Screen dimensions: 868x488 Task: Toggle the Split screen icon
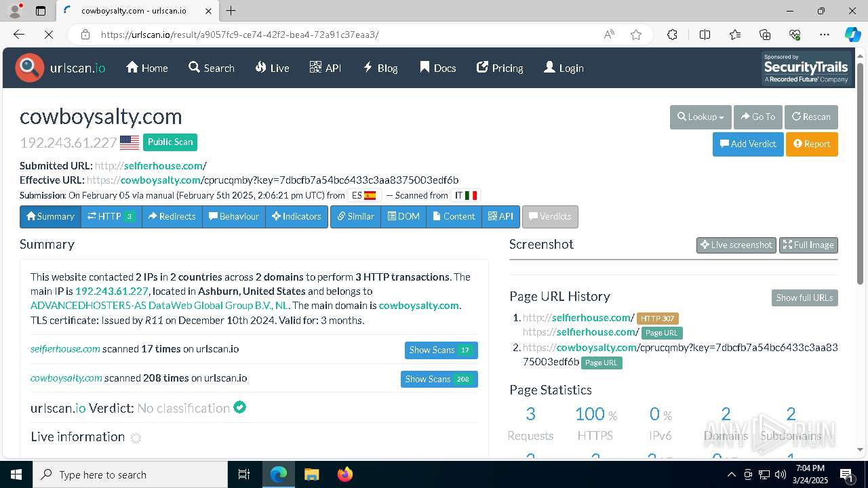click(x=705, y=35)
